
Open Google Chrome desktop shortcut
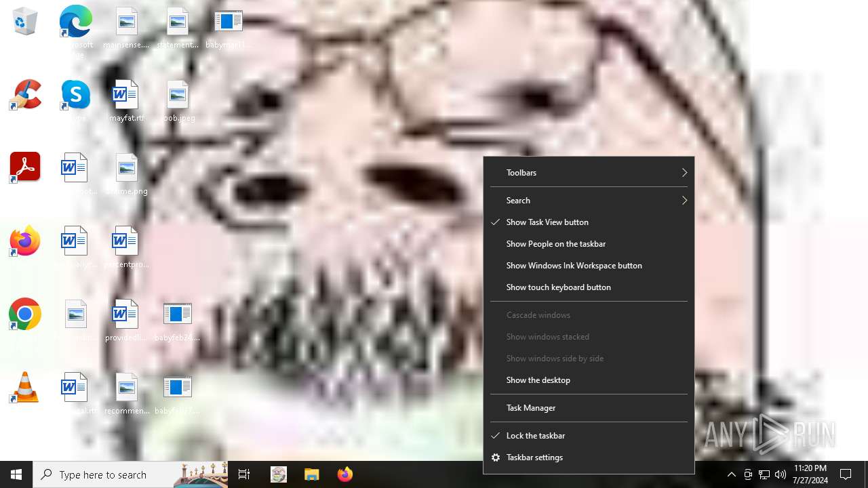(25, 314)
